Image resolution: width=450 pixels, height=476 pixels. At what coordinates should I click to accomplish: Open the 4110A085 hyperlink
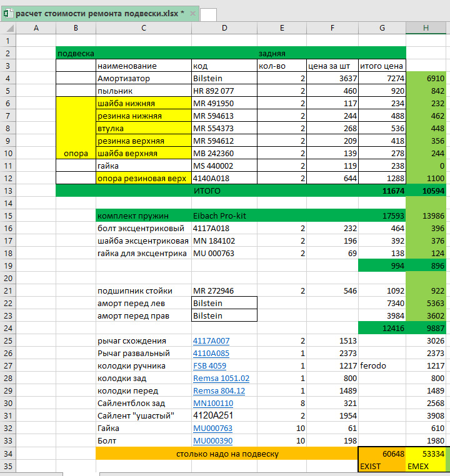(x=211, y=354)
